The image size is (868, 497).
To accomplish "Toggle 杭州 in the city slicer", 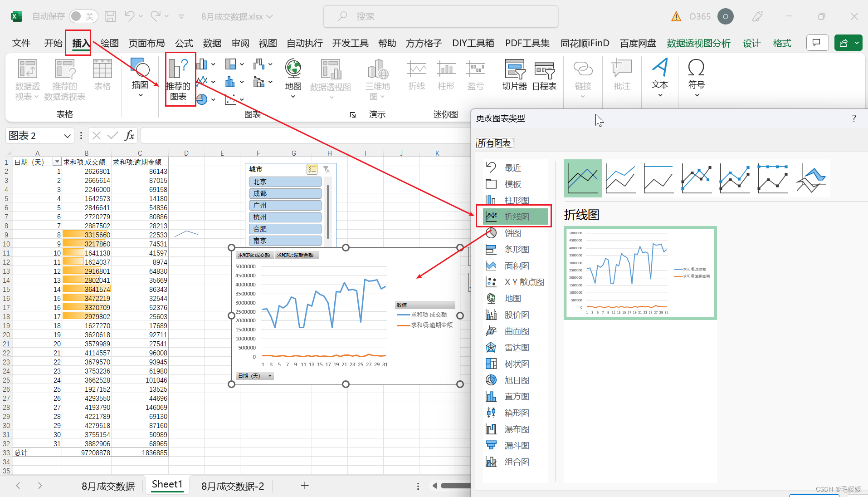I will pos(285,217).
